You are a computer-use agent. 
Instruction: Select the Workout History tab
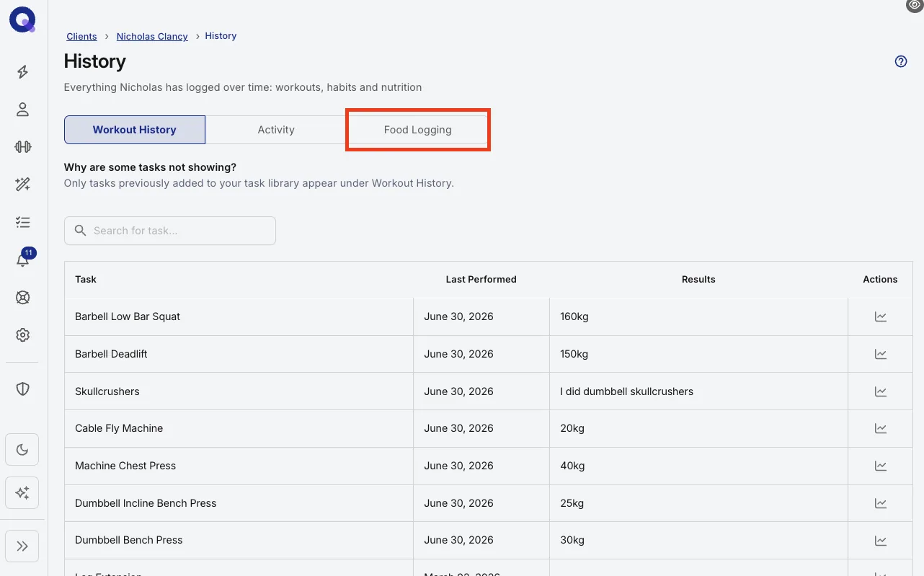135,130
